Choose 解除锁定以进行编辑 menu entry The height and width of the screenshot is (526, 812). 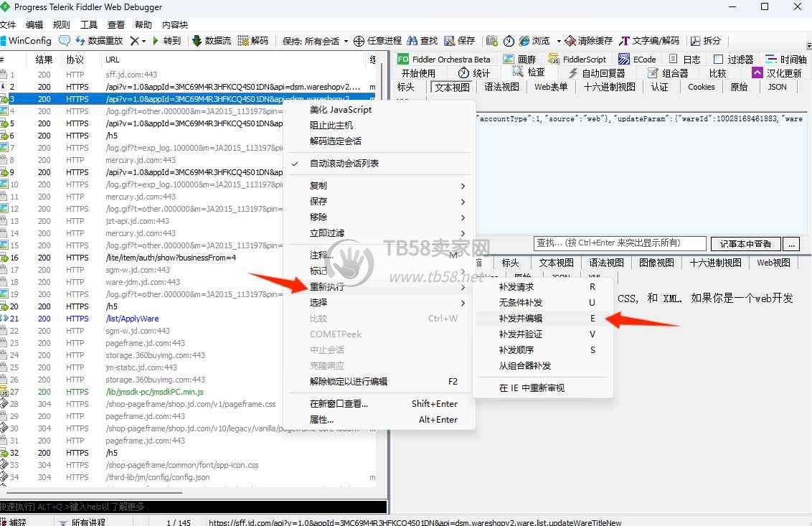coord(379,382)
